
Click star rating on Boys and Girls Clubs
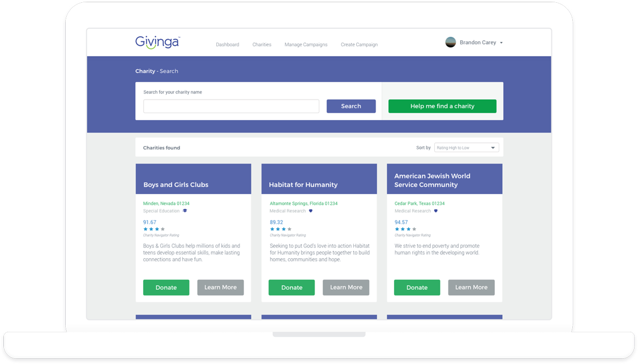pos(154,229)
